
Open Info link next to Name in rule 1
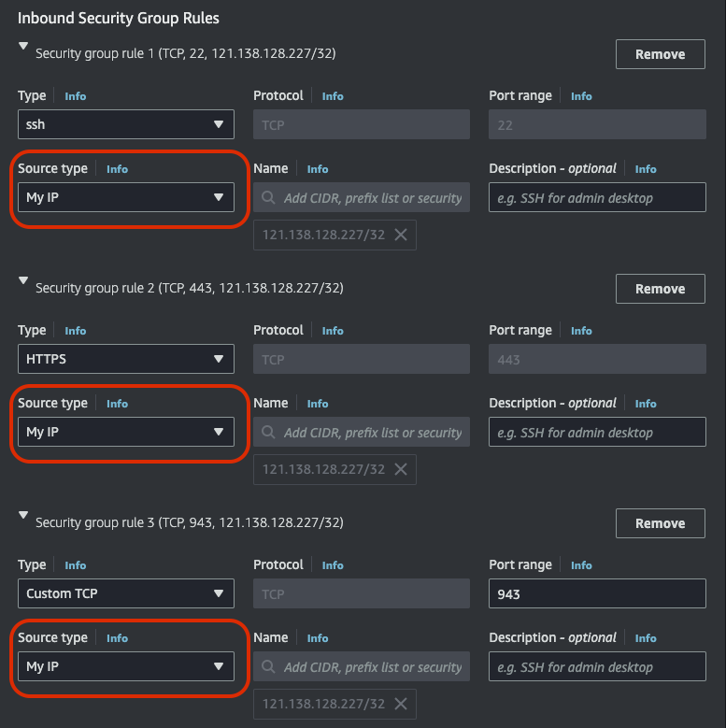click(318, 169)
